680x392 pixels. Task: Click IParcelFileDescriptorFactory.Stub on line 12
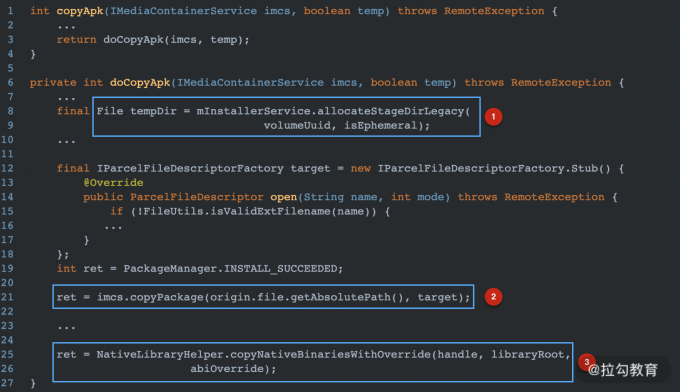coord(488,168)
